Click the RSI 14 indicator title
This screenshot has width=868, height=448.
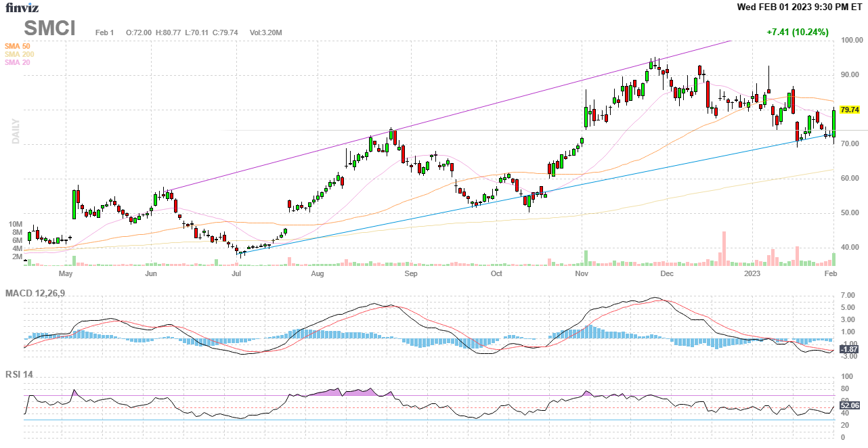click(20, 374)
